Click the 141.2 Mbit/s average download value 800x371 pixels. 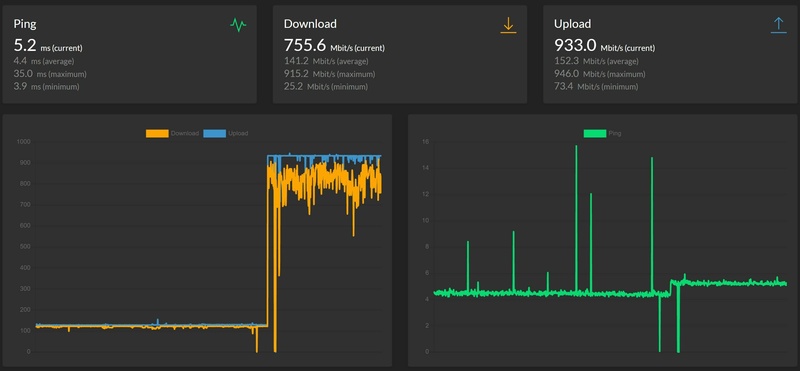tap(326, 61)
